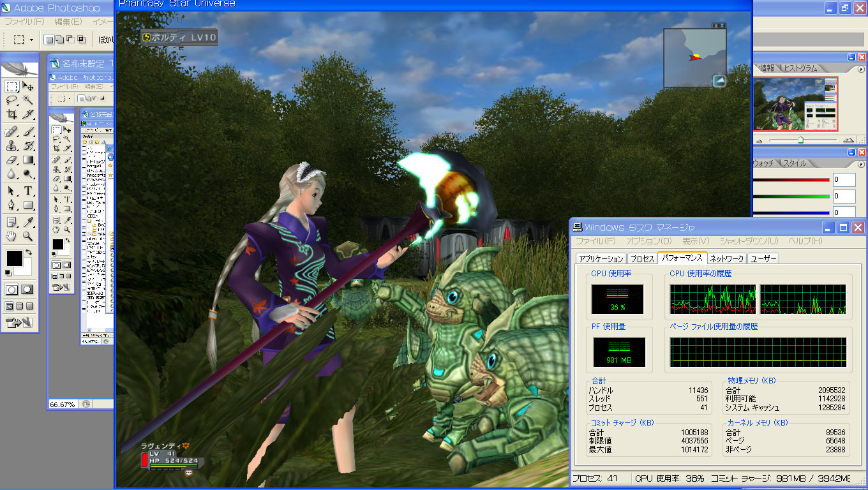
Task: Select the Lasso tool
Action: [x=11, y=100]
